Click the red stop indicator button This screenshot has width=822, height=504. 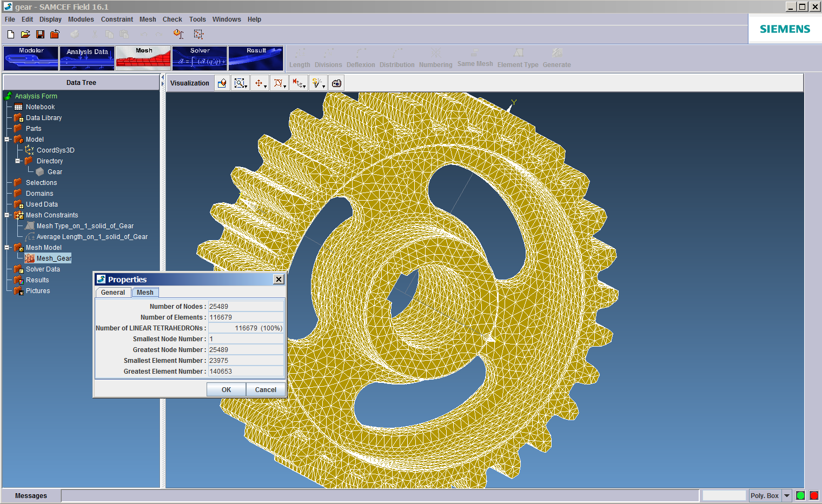click(813, 496)
